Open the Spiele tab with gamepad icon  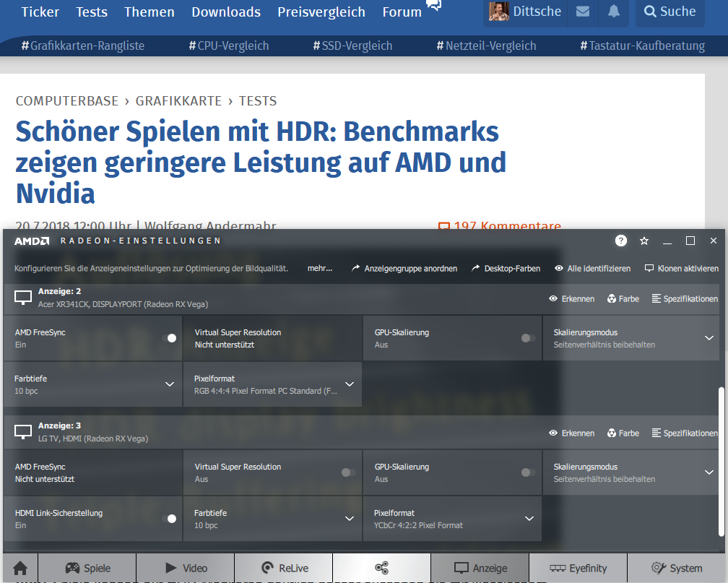coord(87,568)
